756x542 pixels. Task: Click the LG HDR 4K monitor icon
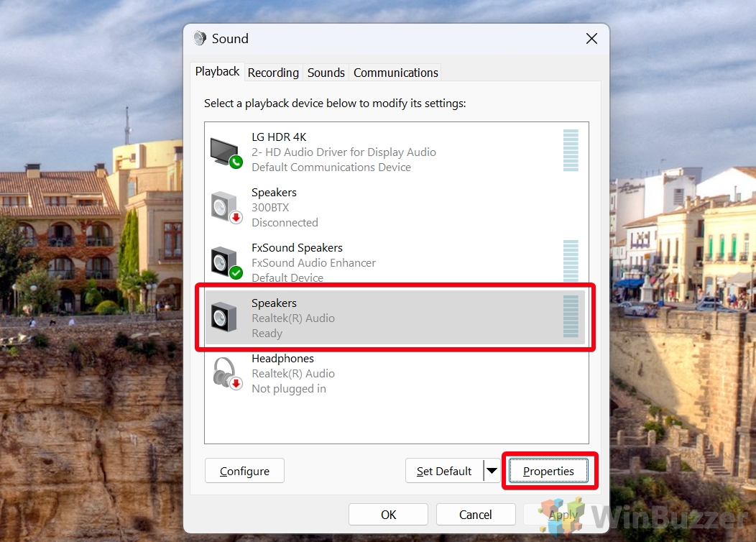tap(226, 152)
